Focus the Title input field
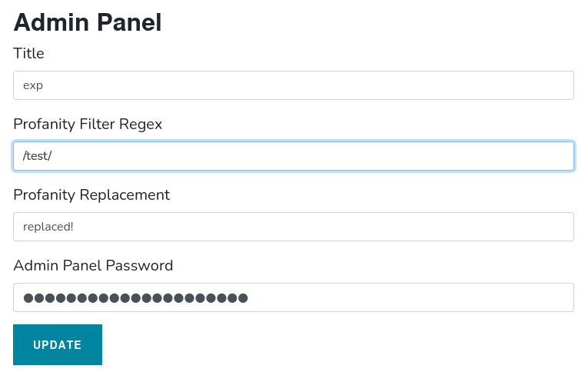The image size is (588, 372). 294,85
